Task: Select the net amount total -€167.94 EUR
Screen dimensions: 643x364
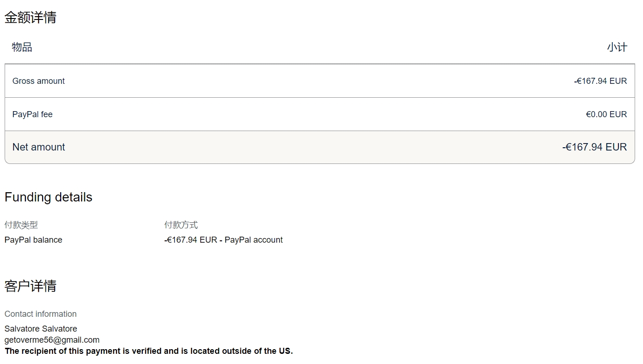Action: [594, 147]
